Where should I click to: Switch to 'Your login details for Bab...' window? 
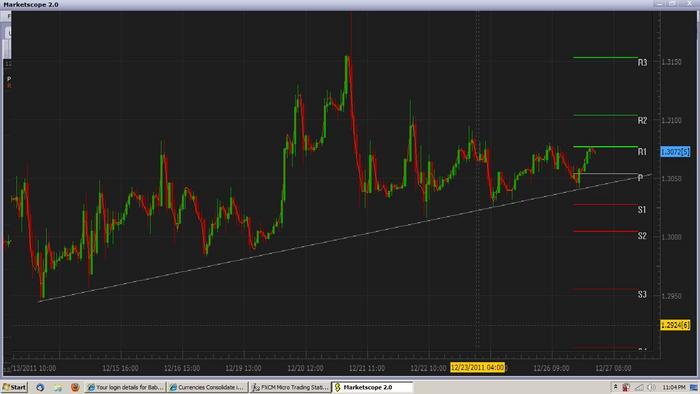pyautogui.click(x=125, y=387)
